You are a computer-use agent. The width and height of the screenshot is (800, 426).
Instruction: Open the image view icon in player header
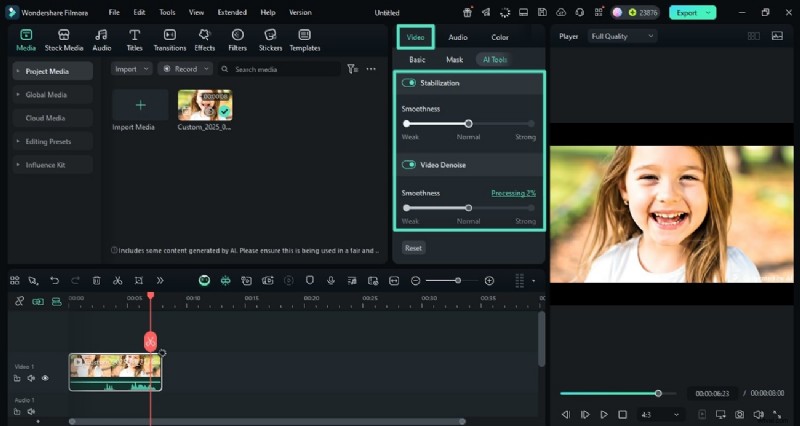point(777,36)
